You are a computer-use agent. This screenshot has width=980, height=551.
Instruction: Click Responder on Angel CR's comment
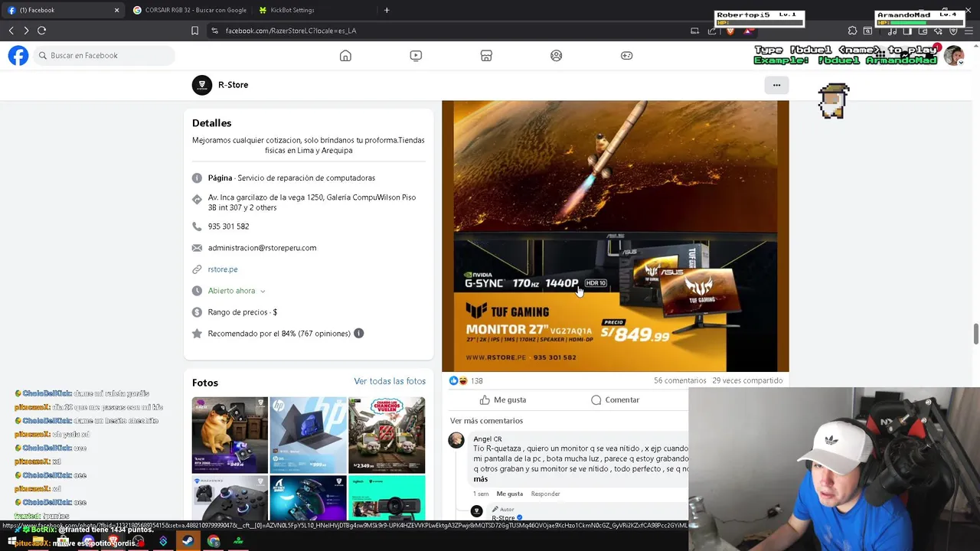point(546,494)
